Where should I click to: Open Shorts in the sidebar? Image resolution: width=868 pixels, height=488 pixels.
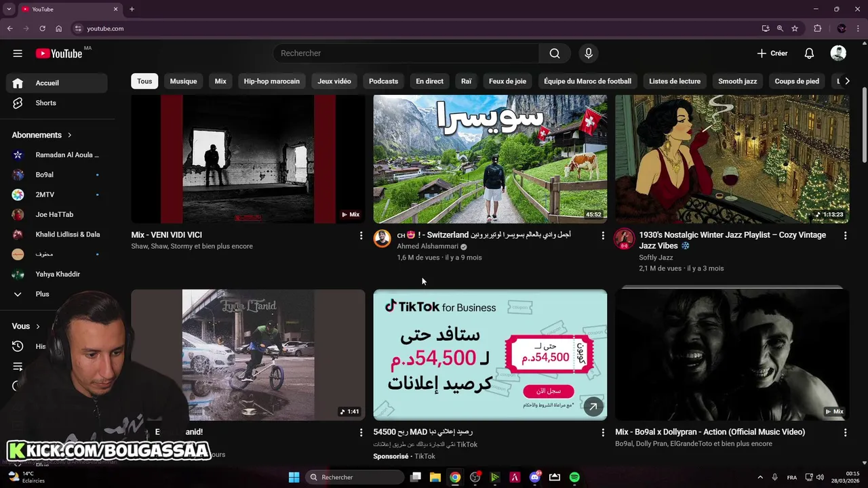(x=57, y=103)
